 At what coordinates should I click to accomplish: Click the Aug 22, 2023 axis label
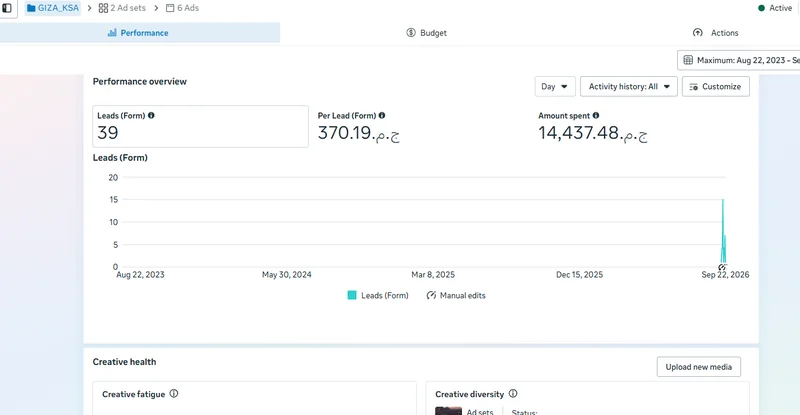tap(140, 275)
